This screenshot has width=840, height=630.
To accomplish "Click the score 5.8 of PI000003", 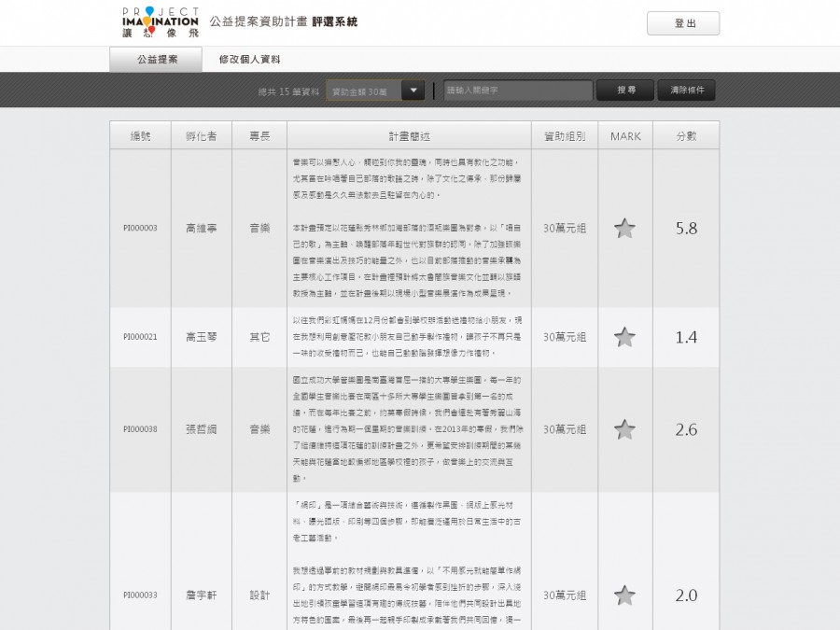I will pos(687,228).
